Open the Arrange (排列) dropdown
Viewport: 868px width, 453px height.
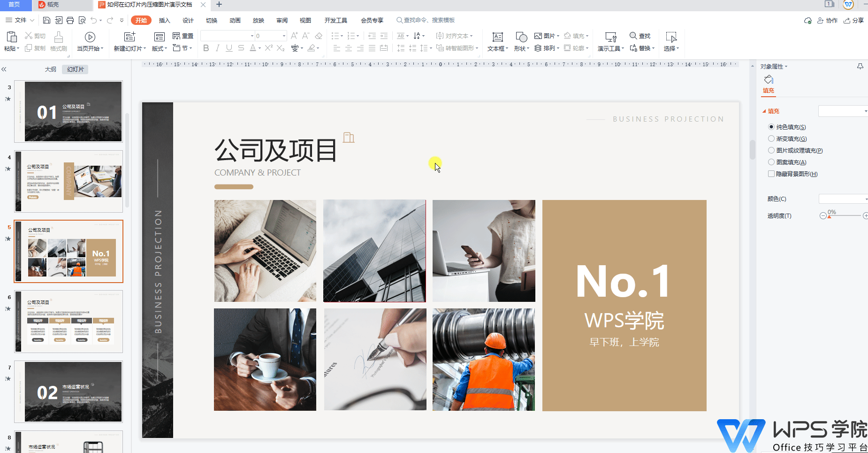click(x=547, y=48)
